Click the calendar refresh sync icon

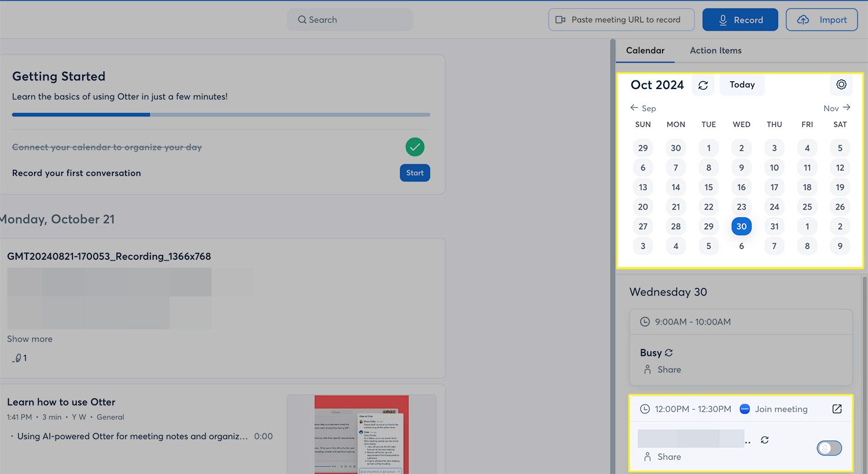pos(703,85)
